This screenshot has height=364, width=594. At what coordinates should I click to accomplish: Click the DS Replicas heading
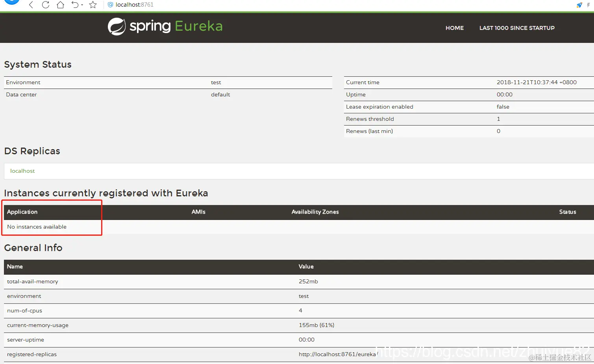coord(32,151)
